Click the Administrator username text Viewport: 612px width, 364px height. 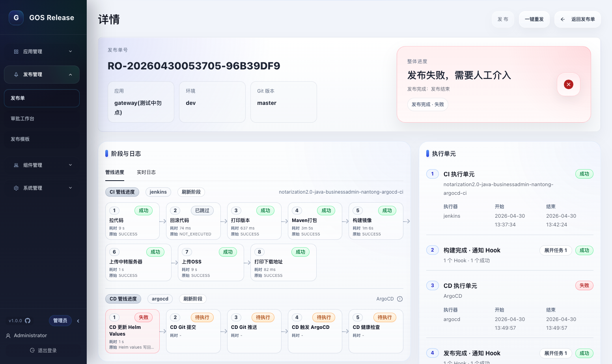point(30,336)
